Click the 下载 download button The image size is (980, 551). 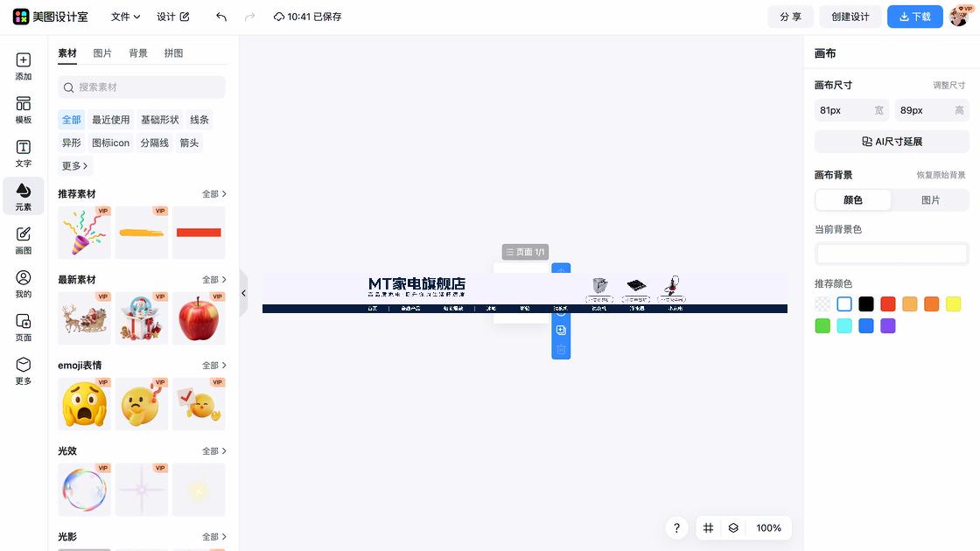point(914,16)
